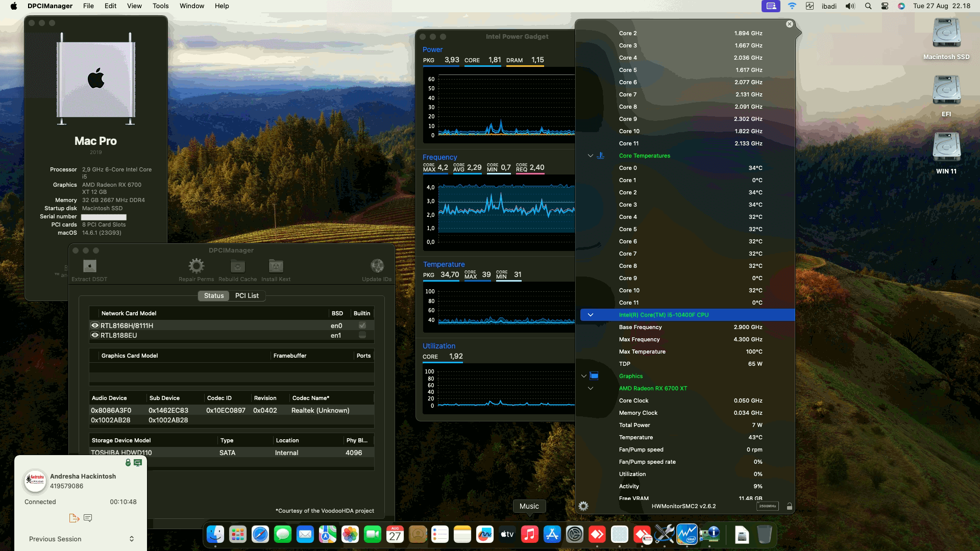Open Finder from the Dock

click(215, 534)
